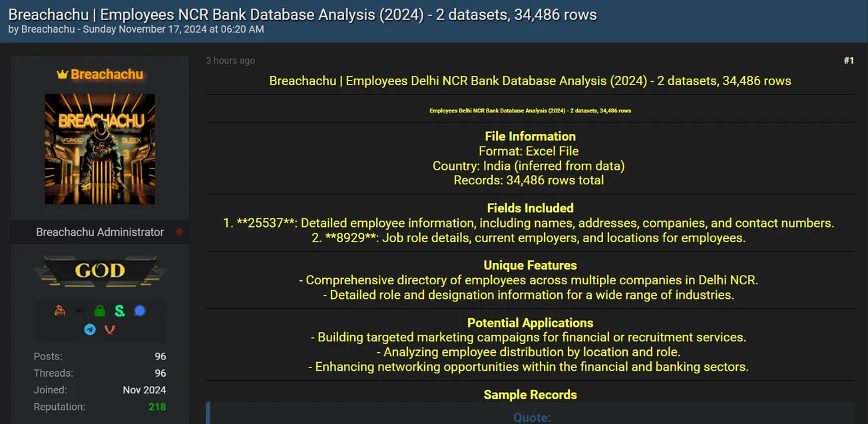Click the GOD rank badge

(x=100, y=271)
